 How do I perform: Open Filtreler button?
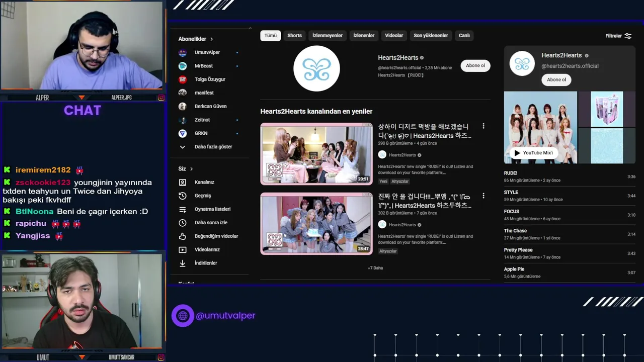pyautogui.click(x=618, y=36)
